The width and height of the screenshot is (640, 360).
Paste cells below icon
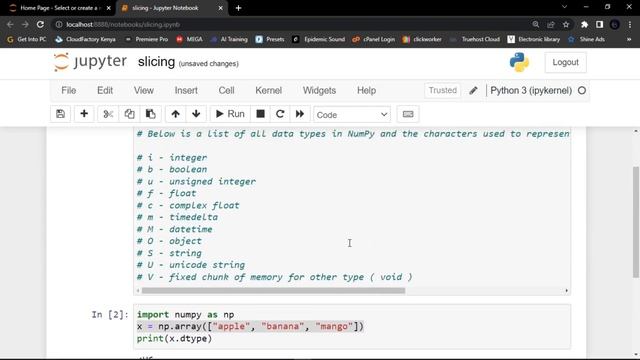pos(151,114)
